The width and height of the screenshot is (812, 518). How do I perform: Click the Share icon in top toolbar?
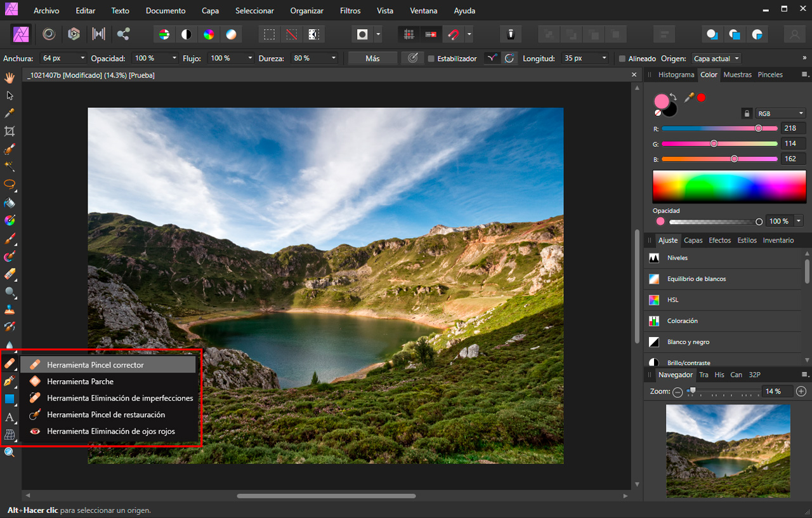123,34
